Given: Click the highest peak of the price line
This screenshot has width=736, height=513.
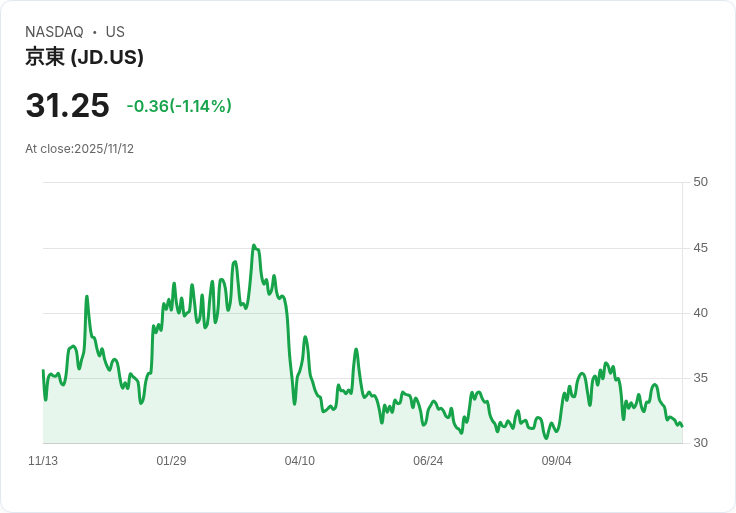Looking at the screenshot, I should point(254,245).
